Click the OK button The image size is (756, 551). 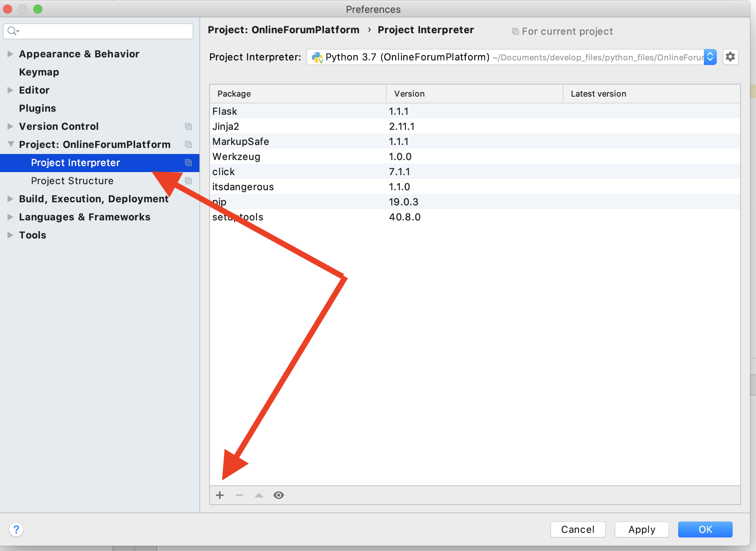pyautogui.click(x=705, y=529)
